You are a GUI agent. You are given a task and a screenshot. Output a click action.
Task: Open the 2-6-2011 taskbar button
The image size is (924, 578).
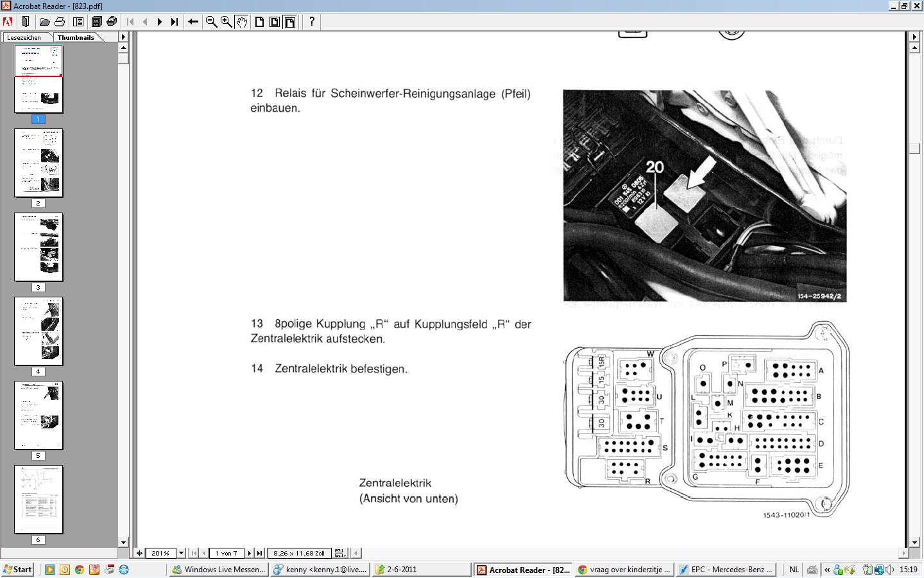click(x=421, y=570)
